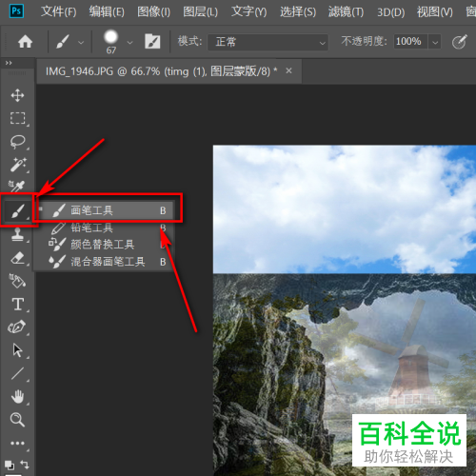The height and width of the screenshot is (476, 476).
Task: Click the opacity 100% input field
Action: pyautogui.click(x=410, y=42)
